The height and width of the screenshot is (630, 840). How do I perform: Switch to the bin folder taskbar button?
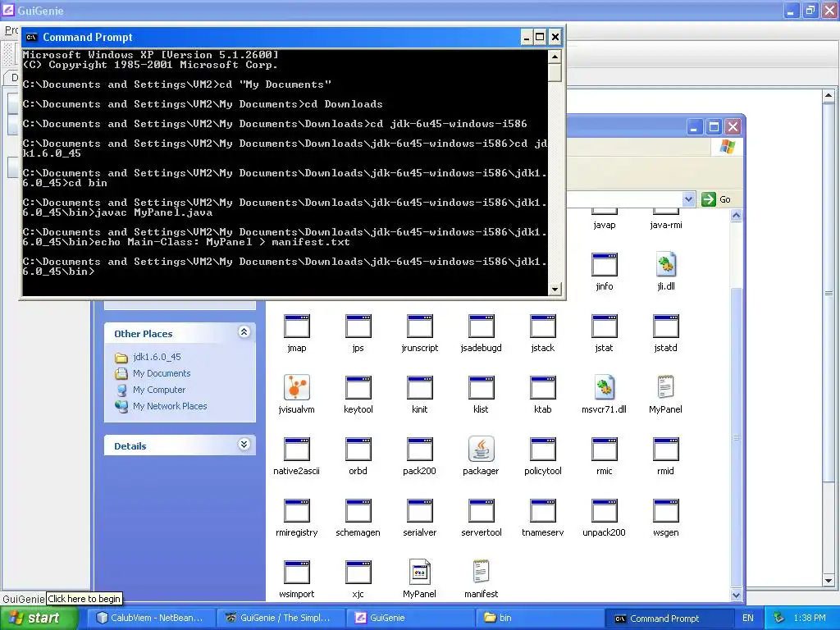pyautogui.click(x=540, y=619)
